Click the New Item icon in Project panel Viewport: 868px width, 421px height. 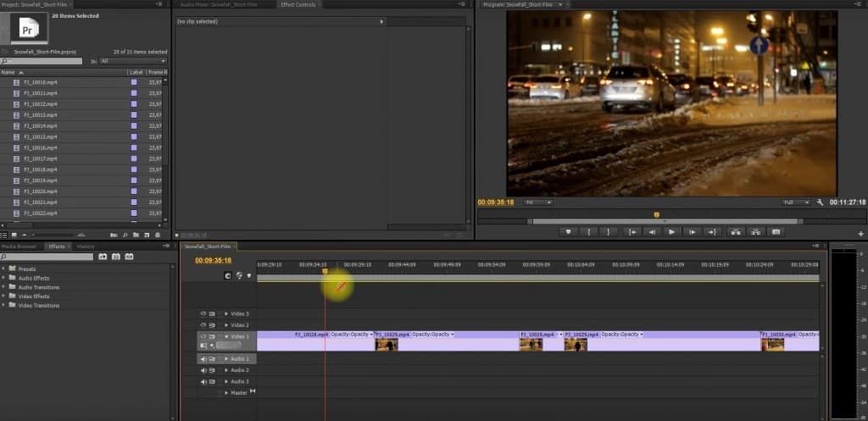(x=147, y=235)
